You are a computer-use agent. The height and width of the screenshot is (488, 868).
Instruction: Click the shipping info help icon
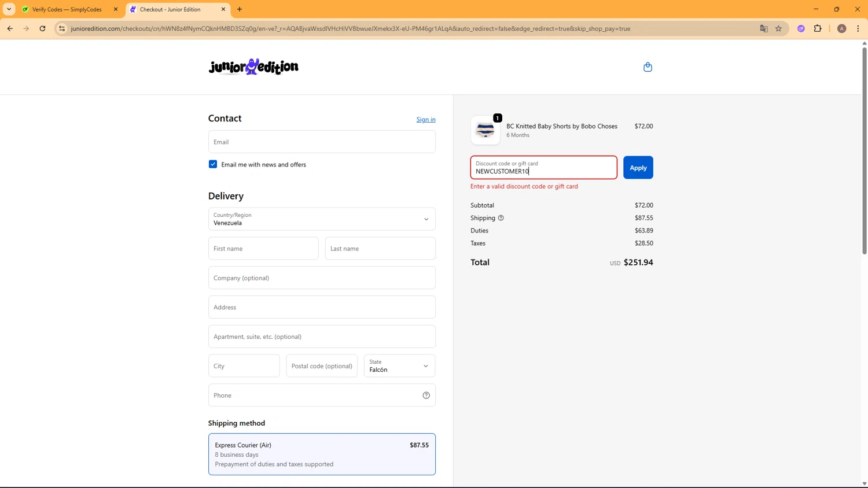pos(501,218)
